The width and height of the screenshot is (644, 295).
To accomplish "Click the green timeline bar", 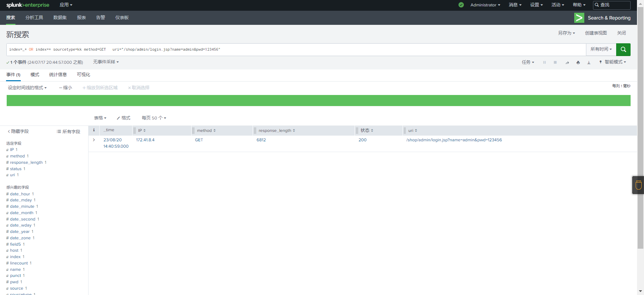I will click(x=318, y=101).
